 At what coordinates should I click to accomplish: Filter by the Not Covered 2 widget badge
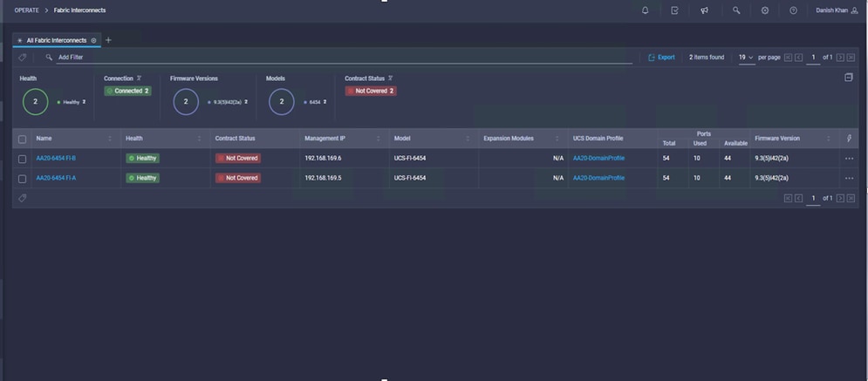[x=371, y=91]
